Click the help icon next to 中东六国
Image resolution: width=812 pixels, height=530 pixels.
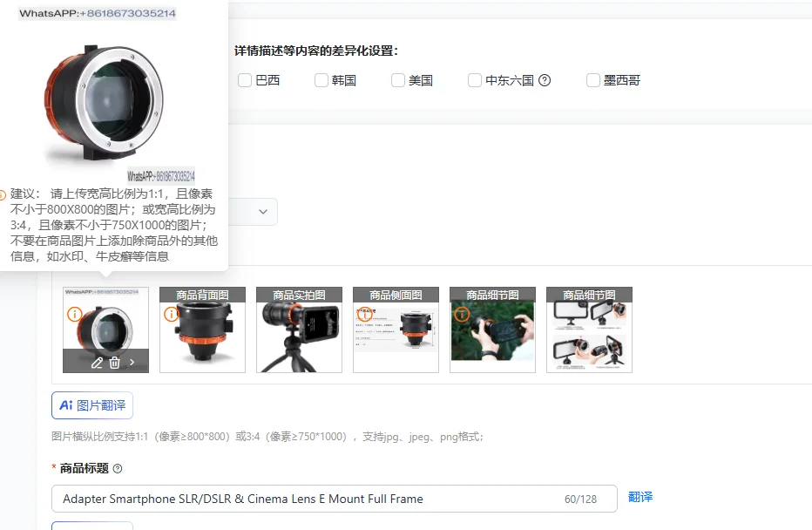(545, 80)
